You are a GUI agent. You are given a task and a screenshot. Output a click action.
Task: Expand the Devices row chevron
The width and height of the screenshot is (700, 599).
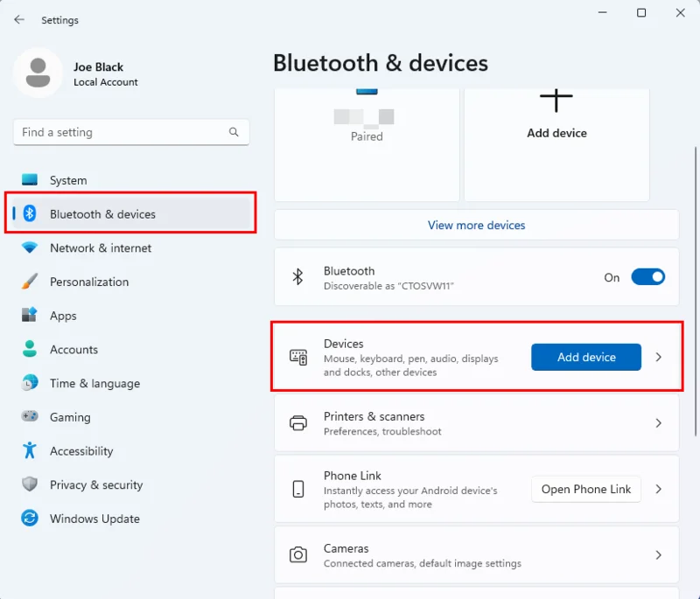tap(659, 358)
